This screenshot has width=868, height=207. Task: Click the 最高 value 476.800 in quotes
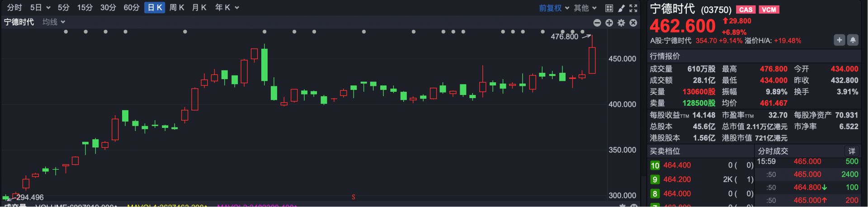pos(774,69)
